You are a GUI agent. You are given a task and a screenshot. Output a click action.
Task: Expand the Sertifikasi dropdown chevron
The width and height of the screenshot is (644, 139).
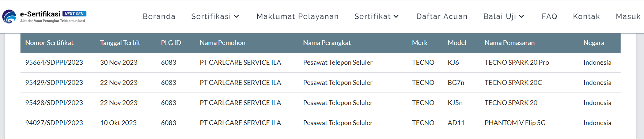(236, 16)
